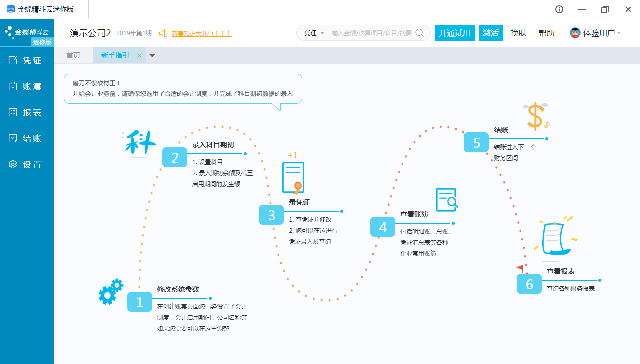This screenshot has height=364, width=640.
Task: Click the search magnifier icon
Action: [420, 33]
